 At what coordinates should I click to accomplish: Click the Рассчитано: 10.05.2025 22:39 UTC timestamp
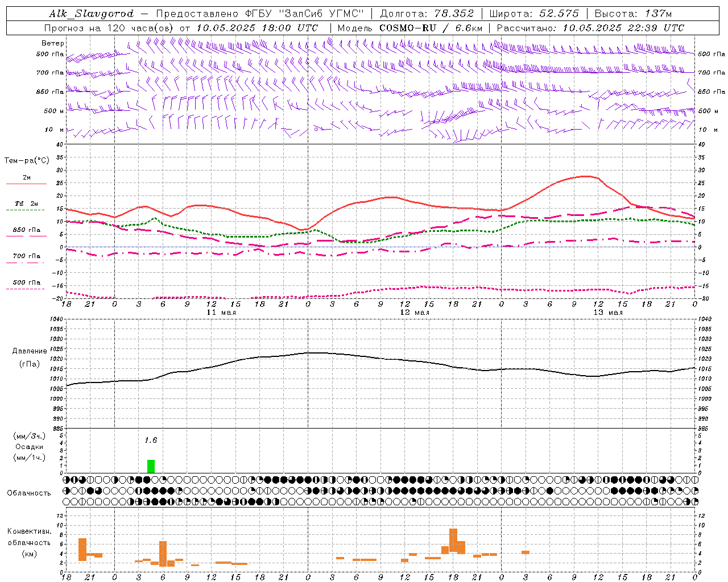pyautogui.click(x=590, y=28)
